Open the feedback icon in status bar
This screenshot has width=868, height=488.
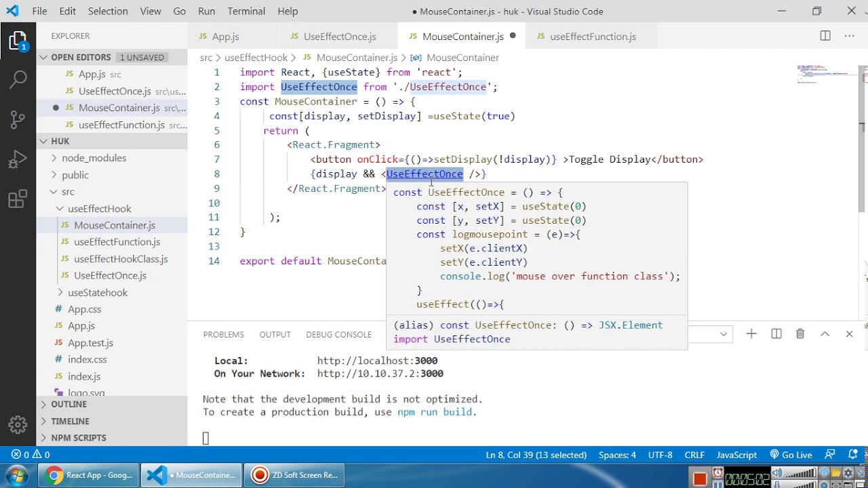point(830,455)
